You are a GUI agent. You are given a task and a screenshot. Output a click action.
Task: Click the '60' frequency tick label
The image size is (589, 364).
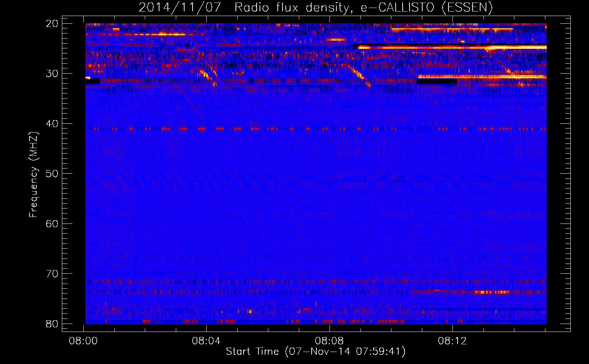tap(52, 224)
